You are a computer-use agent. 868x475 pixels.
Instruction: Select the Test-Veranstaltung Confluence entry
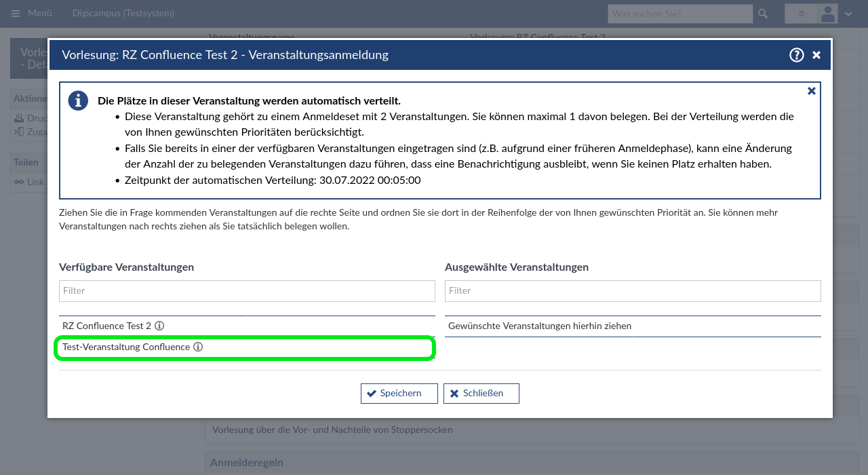click(126, 347)
